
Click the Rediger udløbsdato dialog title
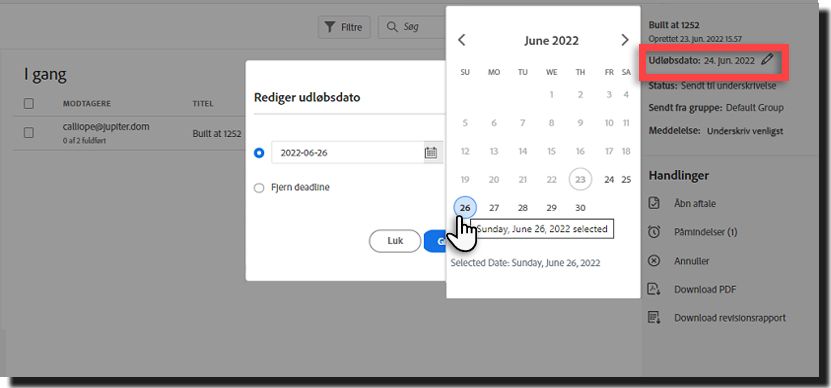(x=307, y=97)
